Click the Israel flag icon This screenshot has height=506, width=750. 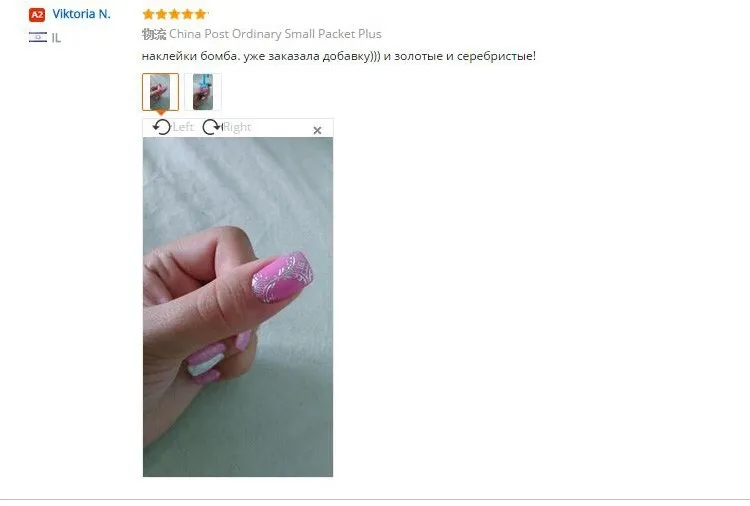[x=38, y=37]
